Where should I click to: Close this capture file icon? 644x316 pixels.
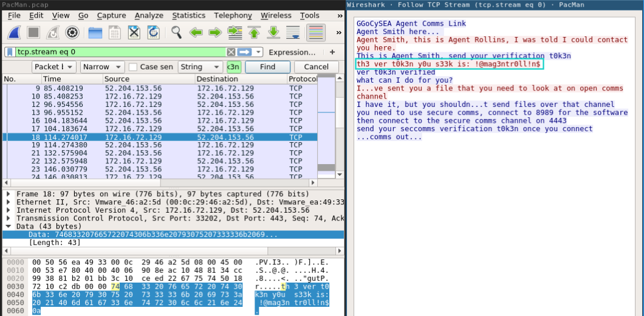(134, 32)
